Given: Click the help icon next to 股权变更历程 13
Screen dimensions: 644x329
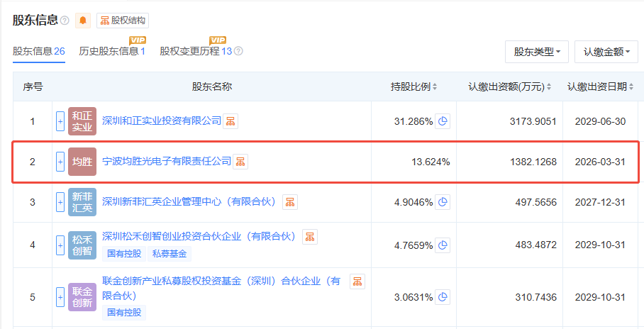Looking at the screenshot, I should click(238, 51).
